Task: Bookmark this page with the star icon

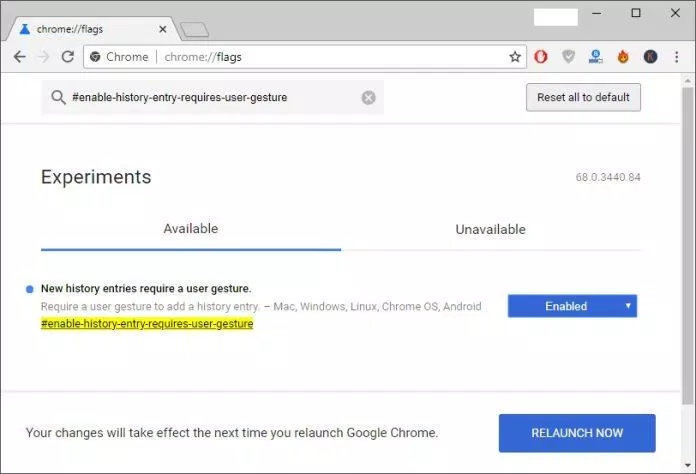Action: point(515,57)
